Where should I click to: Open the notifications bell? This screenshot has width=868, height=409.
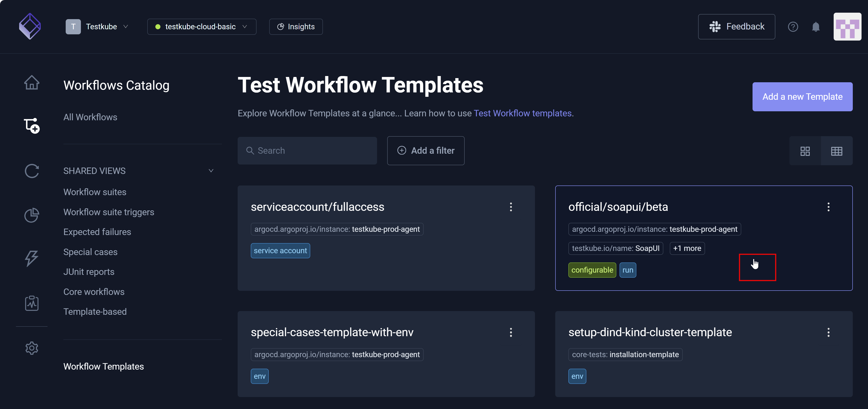pyautogui.click(x=816, y=27)
